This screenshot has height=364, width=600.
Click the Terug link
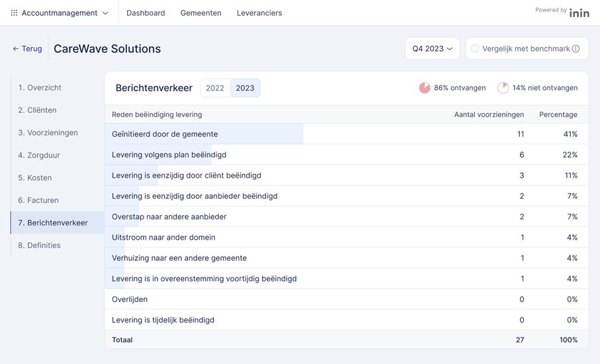[x=31, y=49]
